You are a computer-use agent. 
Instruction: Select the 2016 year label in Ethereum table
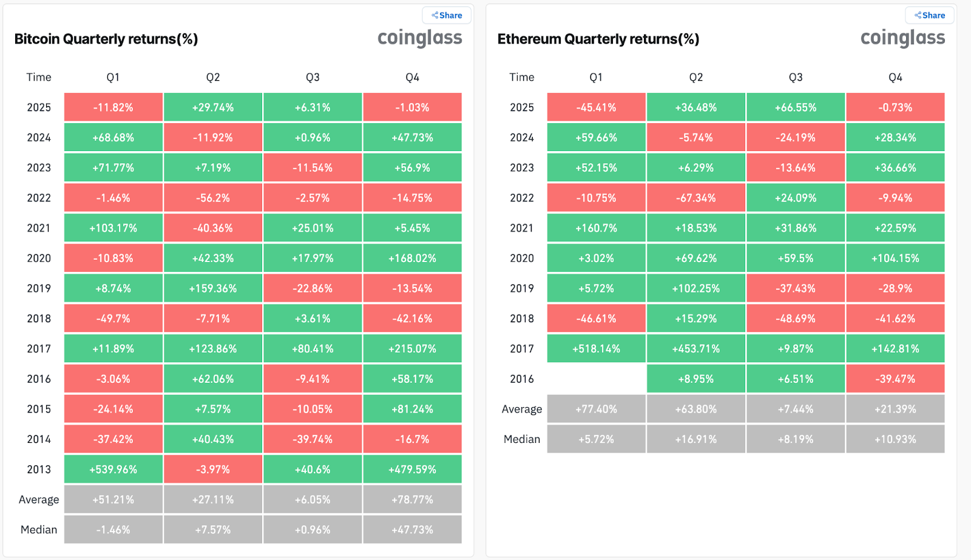point(522,379)
